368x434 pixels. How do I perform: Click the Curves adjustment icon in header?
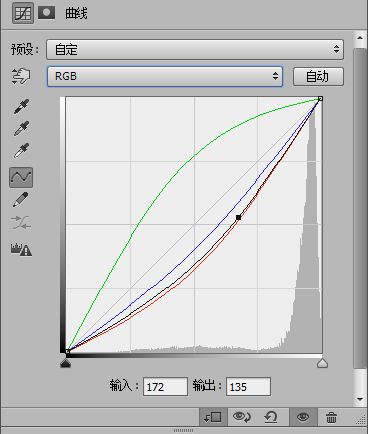(23, 13)
